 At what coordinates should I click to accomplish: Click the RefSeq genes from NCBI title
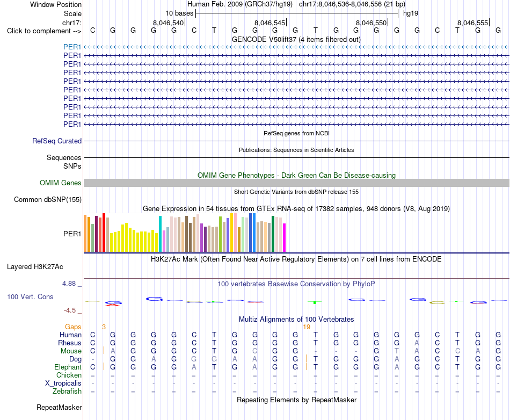coord(296,133)
